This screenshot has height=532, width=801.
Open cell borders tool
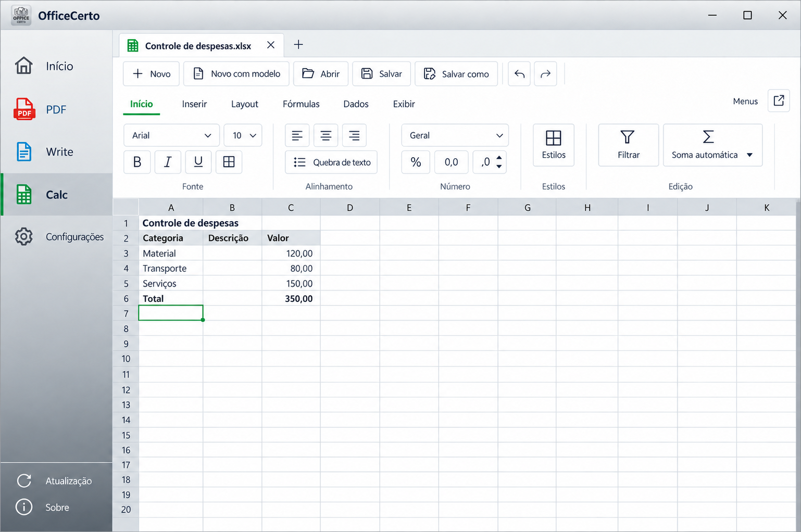(x=229, y=162)
